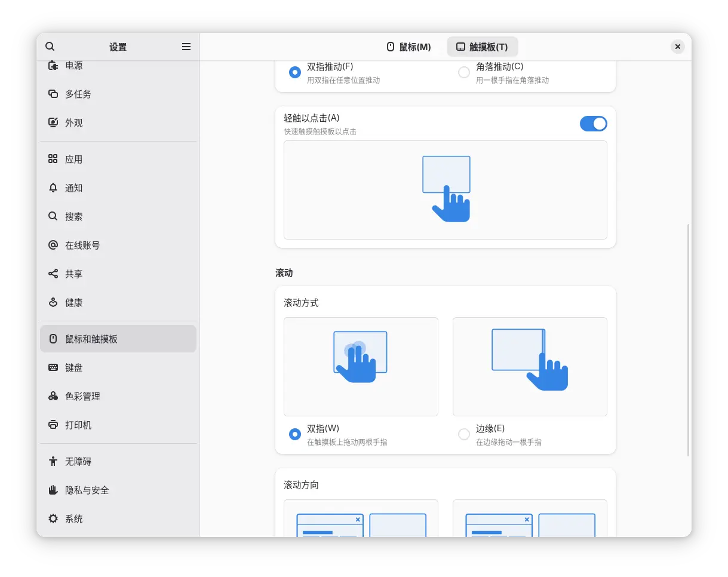Click the search icon in the settings sidebar

pos(50,47)
